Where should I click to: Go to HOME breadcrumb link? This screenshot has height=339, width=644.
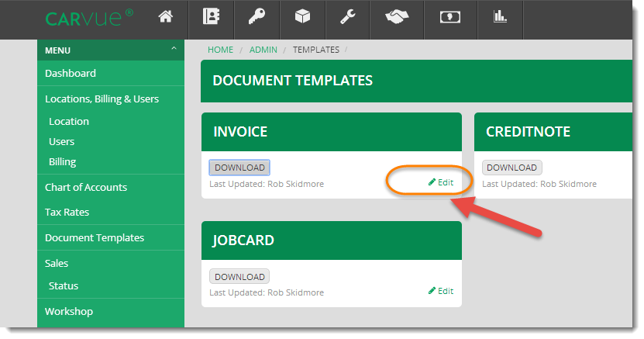(x=220, y=50)
